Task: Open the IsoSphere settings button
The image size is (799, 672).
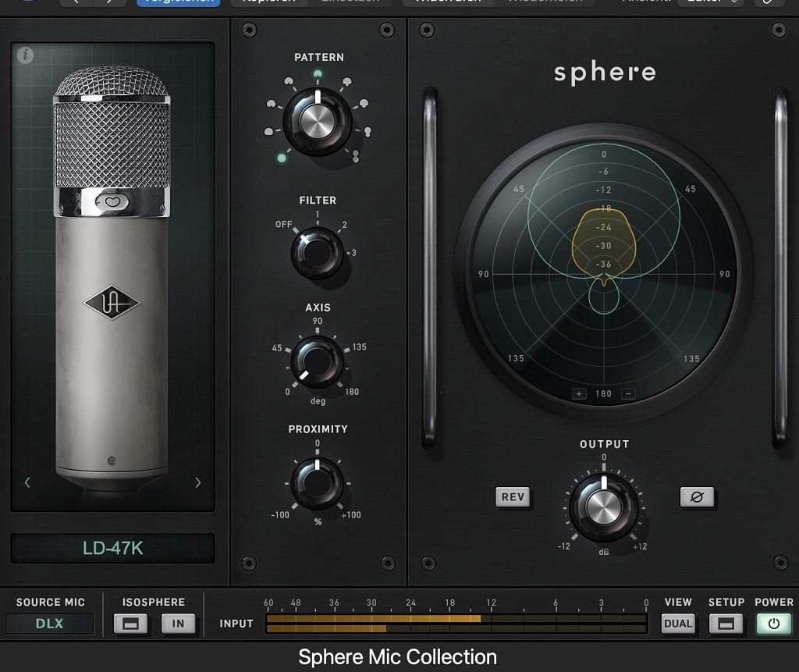Action: (130, 623)
